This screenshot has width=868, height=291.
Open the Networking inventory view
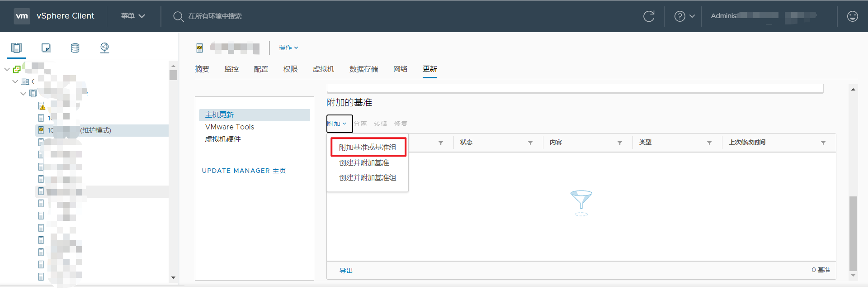click(104, 48)
